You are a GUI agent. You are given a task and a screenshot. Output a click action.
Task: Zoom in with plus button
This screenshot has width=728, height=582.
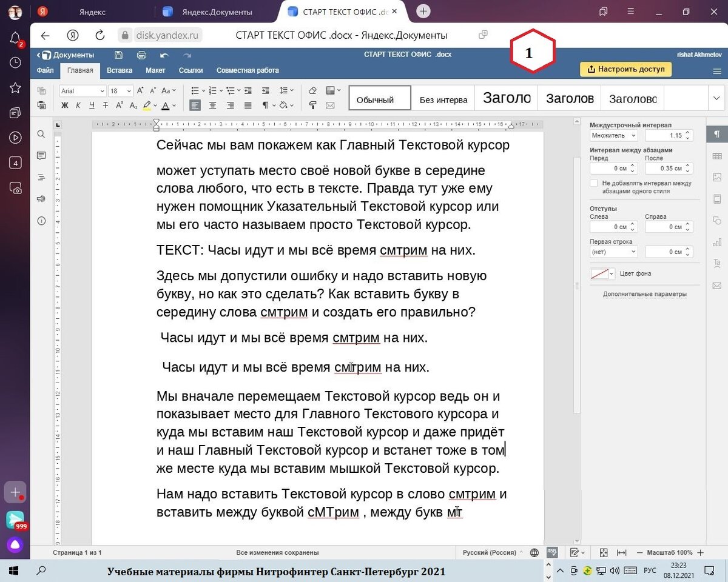pos(701,552)
